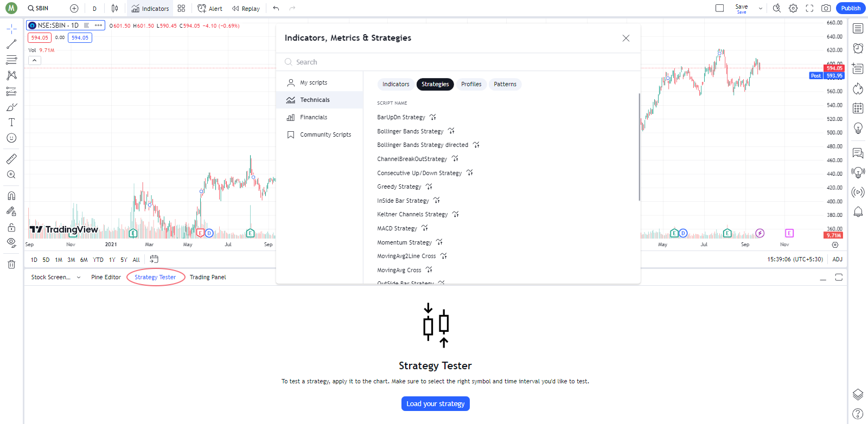The height and width of the screenshot is (424, 868).
Task: Toggle the lock all drawings tool
Action: tap(11, 227)
